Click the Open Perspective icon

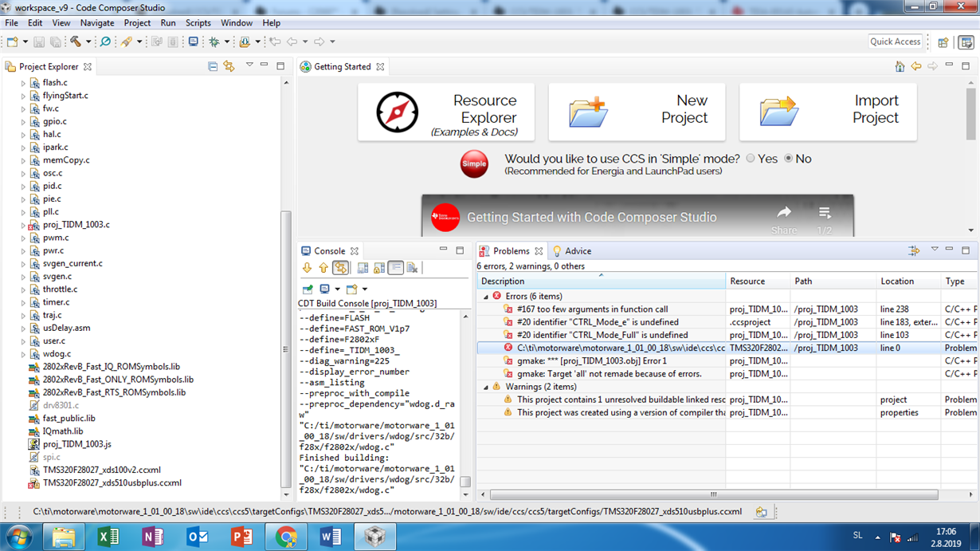(943, 42)
